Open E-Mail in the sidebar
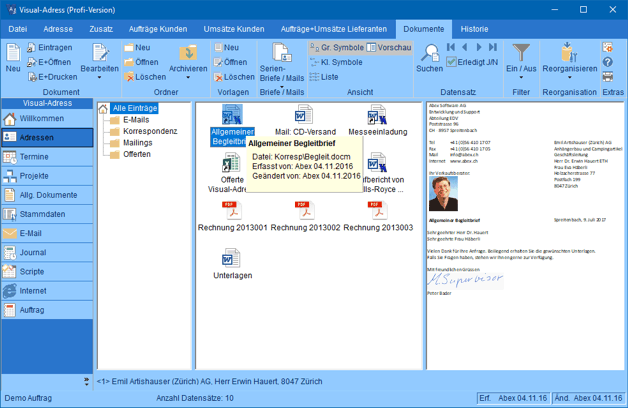The width and height of the screenshot is (628, 408). pyautogui.click(x=47, y=233)
